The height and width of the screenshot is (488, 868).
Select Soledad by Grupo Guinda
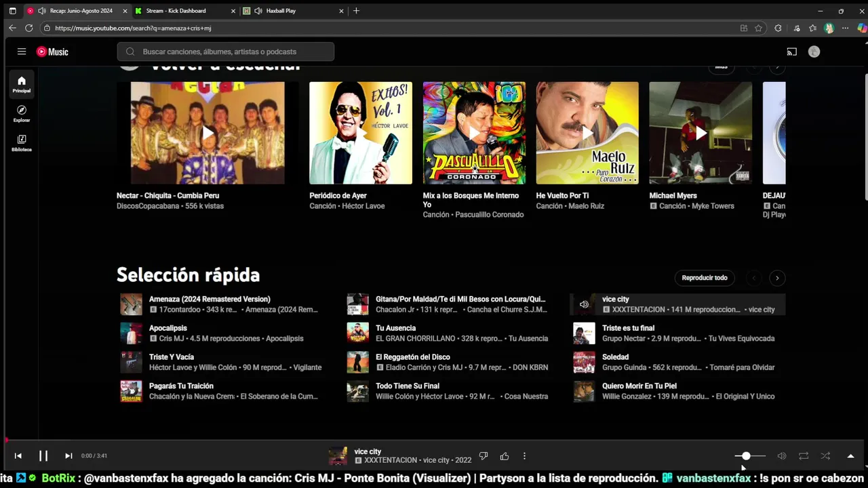677,363
